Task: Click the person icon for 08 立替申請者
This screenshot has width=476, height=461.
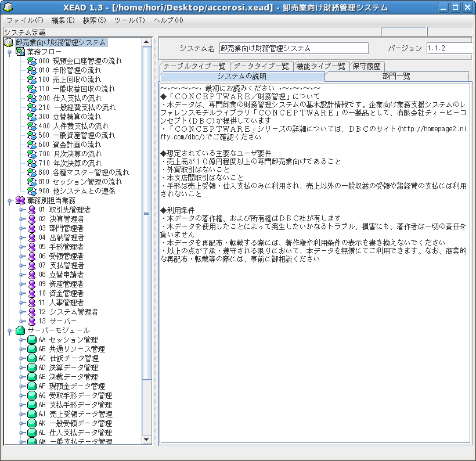Action: 32,275
